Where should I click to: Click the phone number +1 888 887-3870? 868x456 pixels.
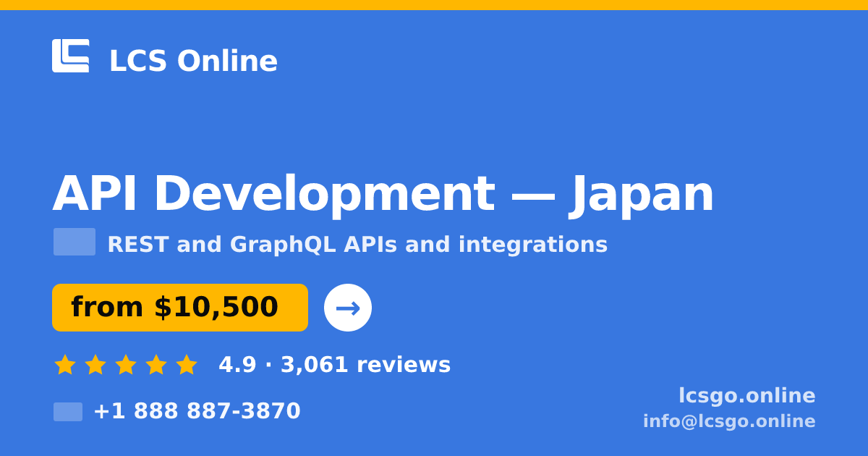(197, 411)
